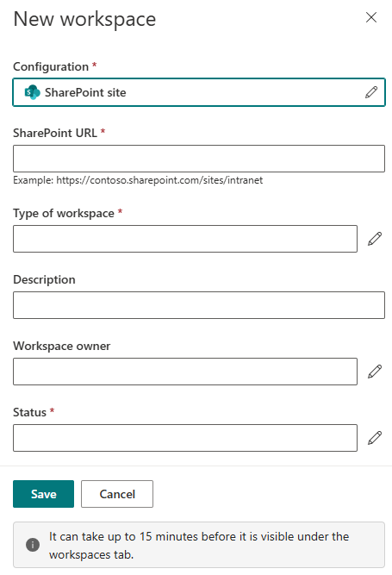
Task: Edit the Configuration with its pencil icon
Action: point(371,92)
